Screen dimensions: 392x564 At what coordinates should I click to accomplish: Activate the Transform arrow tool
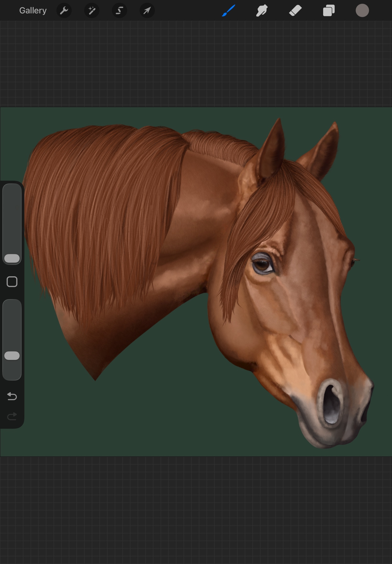coord(147,11)
